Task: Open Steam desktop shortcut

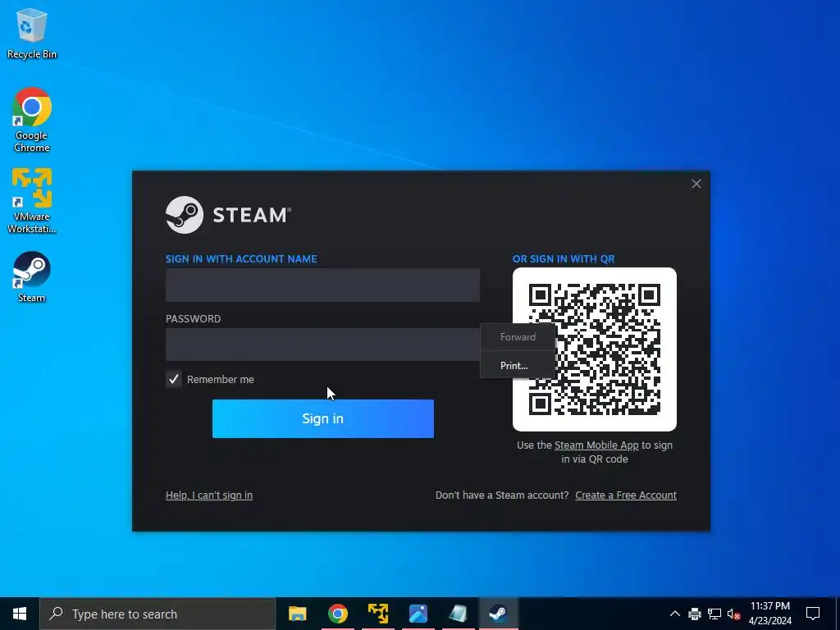Action: tap(32, 277)
